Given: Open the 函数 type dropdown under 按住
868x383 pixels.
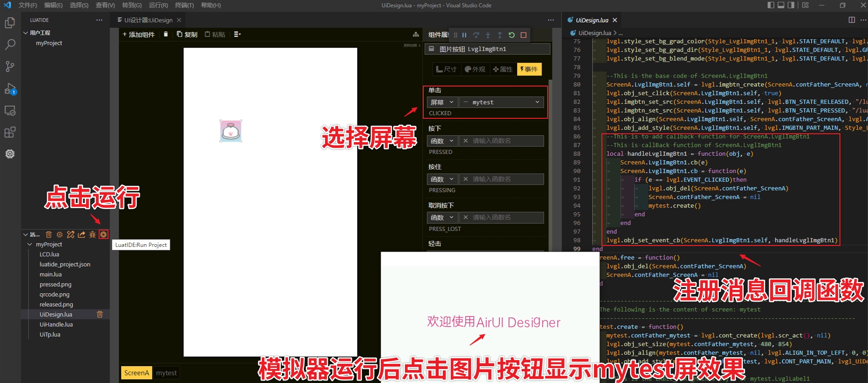Looking at the screenshot, I should (x=442, y=179).
